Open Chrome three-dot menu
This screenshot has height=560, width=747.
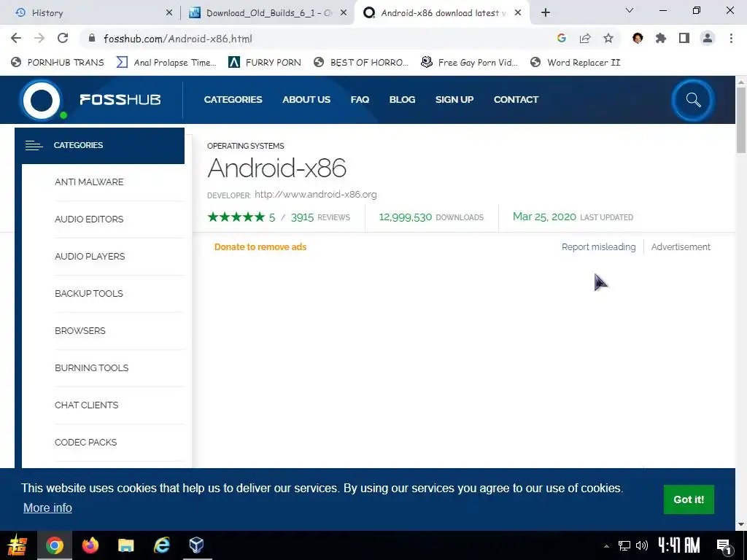[x=731, y=39]
